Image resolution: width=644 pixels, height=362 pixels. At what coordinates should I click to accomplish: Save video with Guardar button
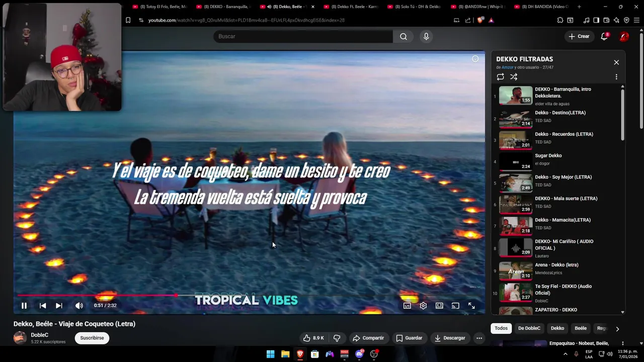(x=409, y=338)
